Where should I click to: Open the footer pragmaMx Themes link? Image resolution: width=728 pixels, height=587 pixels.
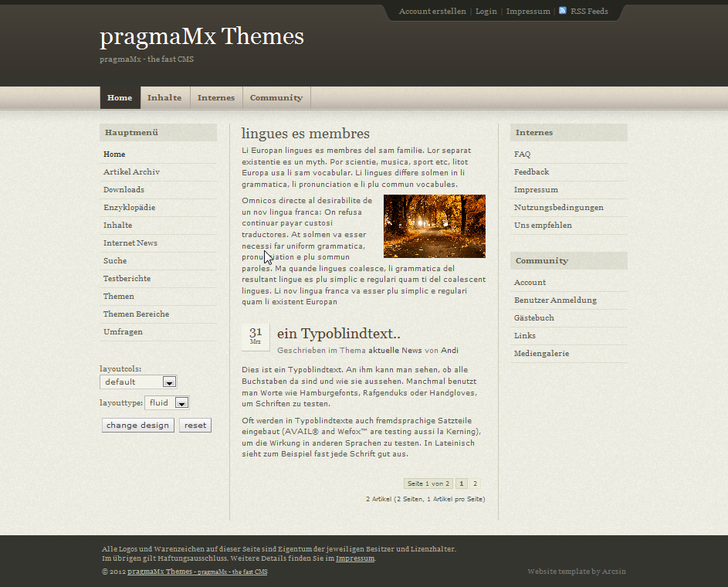198,572
